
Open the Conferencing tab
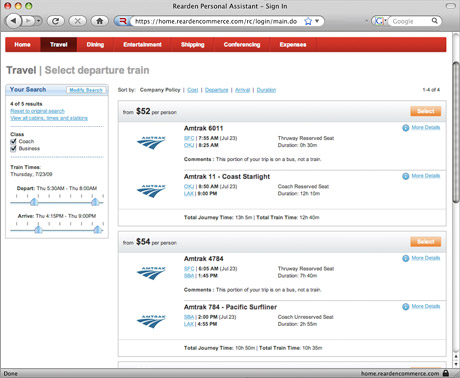point(242,45)
